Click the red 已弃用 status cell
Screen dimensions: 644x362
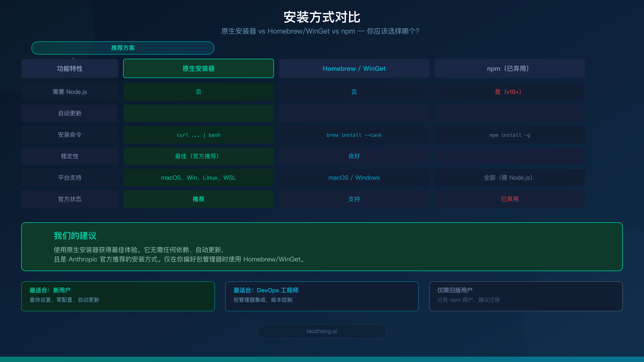(509, 199)
